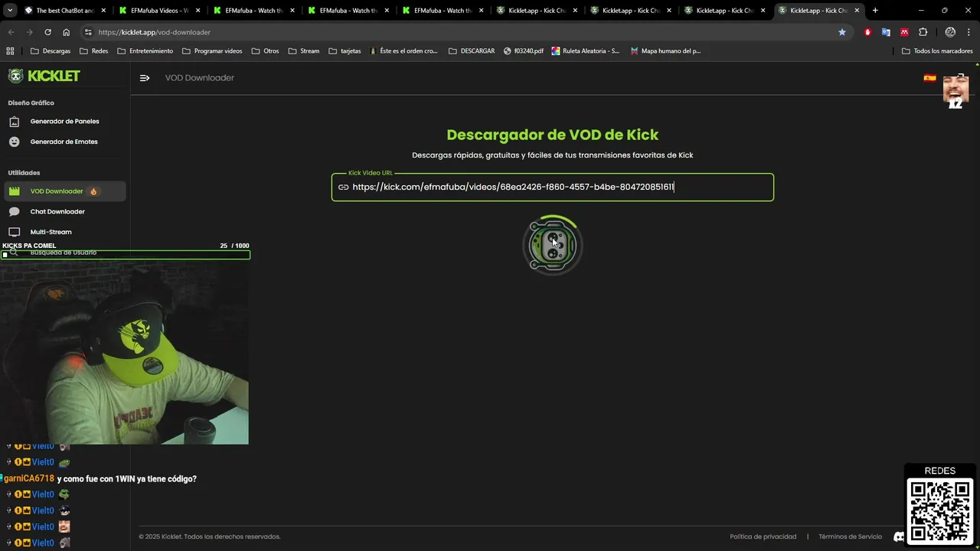Image resolution: width=980 pixels, height=551 pixels.
Task: Open the Extensions puzzle menu
Action: coord(923,32)
